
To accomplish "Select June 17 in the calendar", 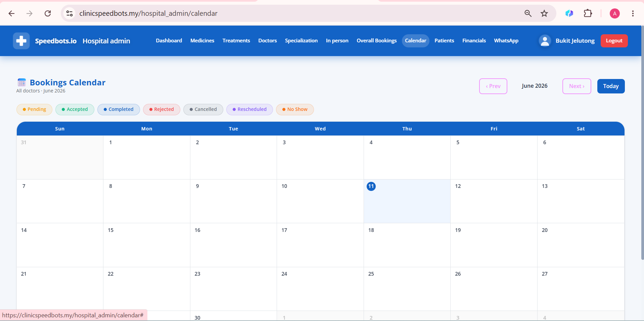I will pos(320,245).
